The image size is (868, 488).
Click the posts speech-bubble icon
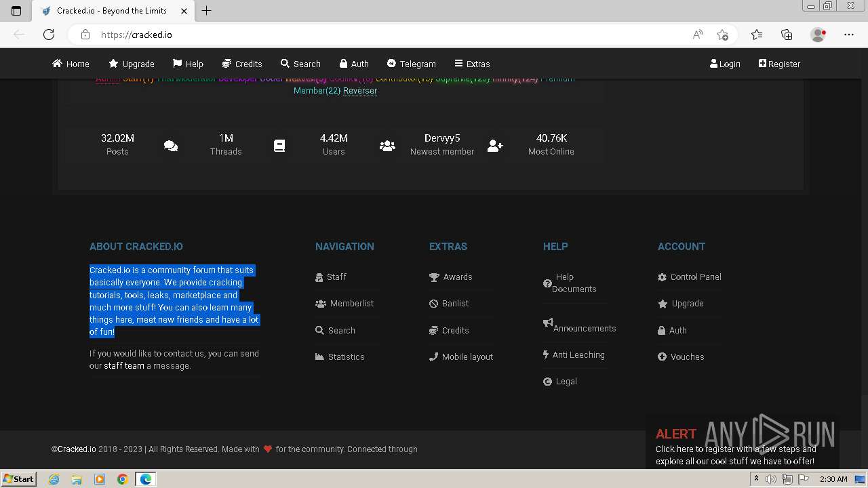click(x=171, y=146)
